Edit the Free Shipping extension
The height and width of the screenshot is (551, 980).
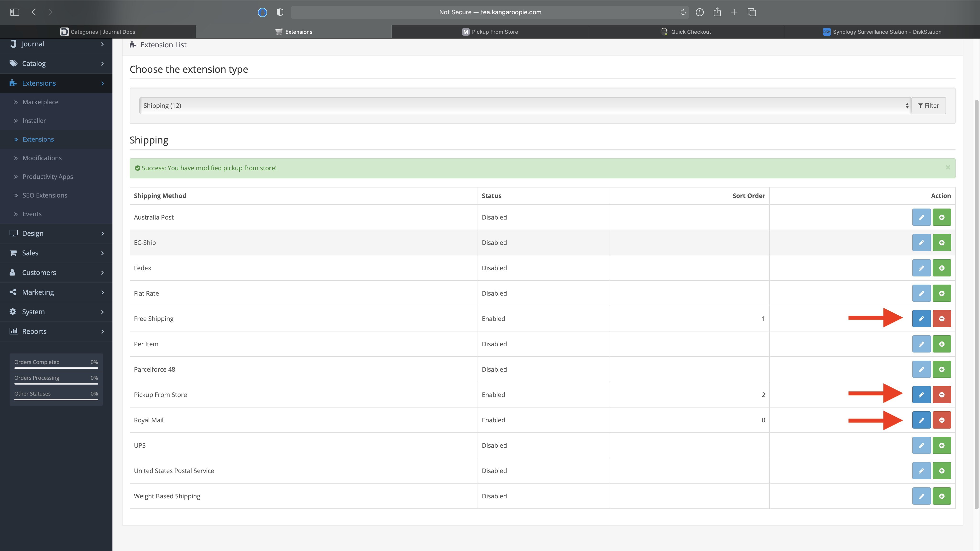pos(921,319)
